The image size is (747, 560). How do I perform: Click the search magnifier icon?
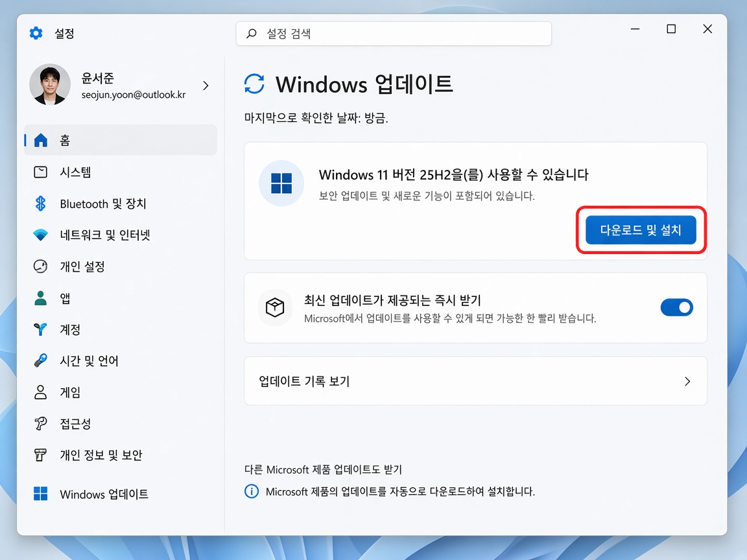[251, 33]
